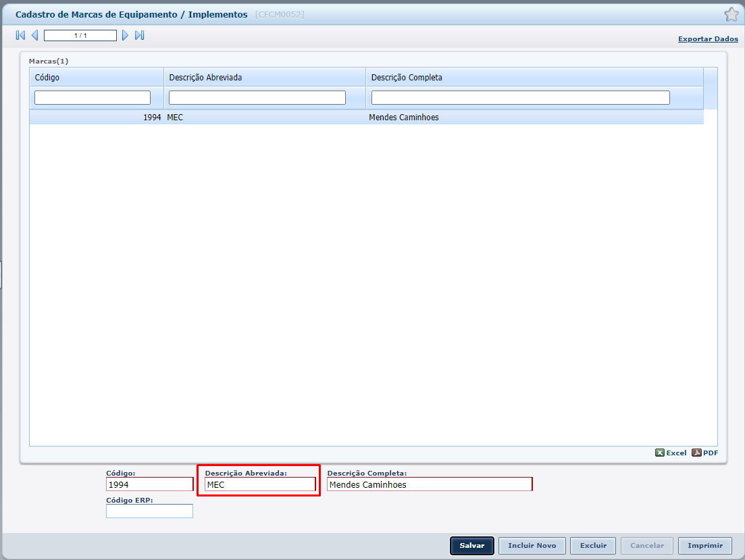The height and width of the screenshot is (560, 745).
Task: Go to the first record arrow
Action: [20, 35]
